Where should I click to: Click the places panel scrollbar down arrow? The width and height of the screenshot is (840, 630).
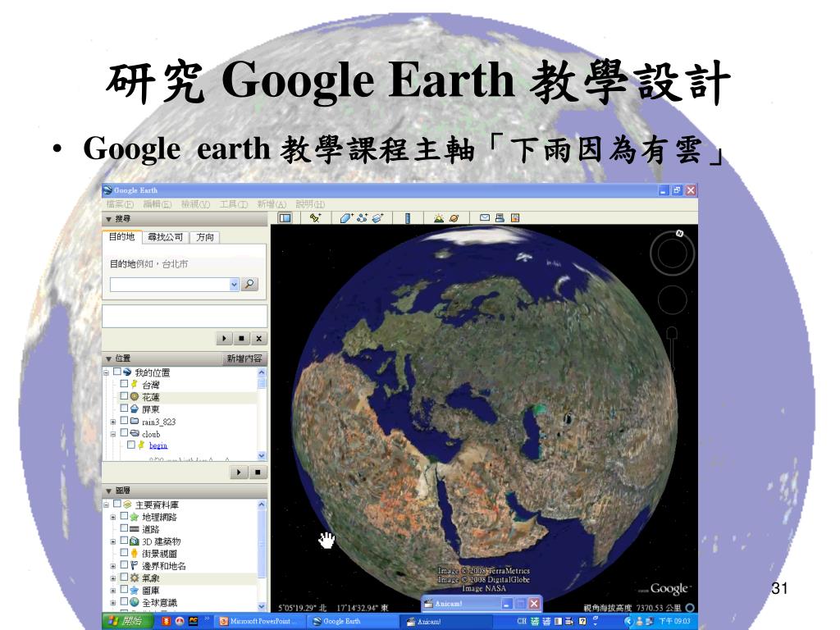click(262, 455)
